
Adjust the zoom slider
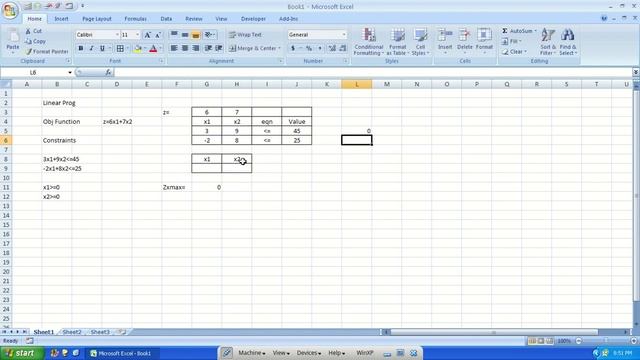tap(606, 341)
